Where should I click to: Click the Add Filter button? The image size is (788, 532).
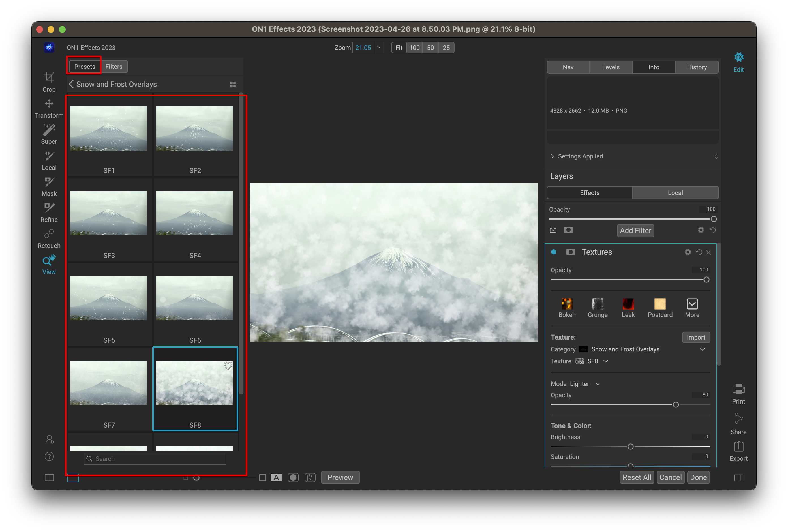click(635, 231)
